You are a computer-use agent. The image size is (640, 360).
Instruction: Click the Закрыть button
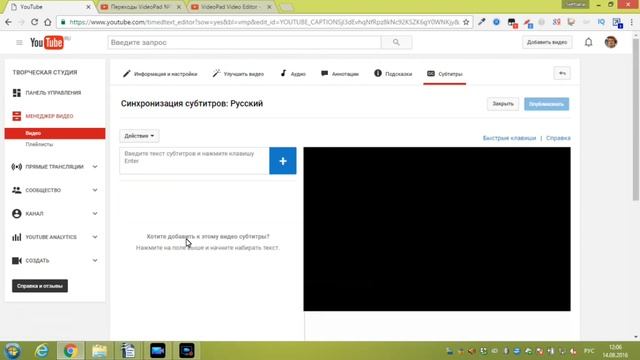click(x=503, y=104)
